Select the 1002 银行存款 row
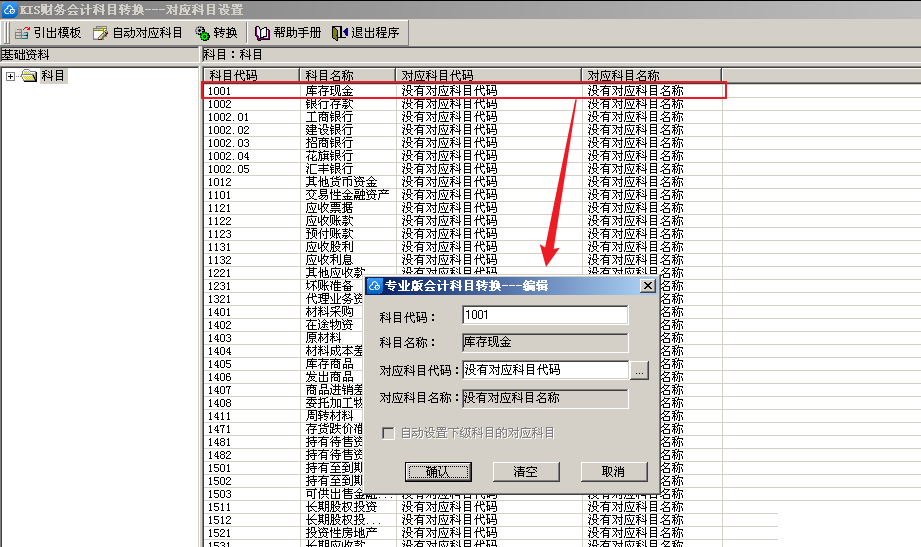The image size is (921, 547). (x=330, y=104)
